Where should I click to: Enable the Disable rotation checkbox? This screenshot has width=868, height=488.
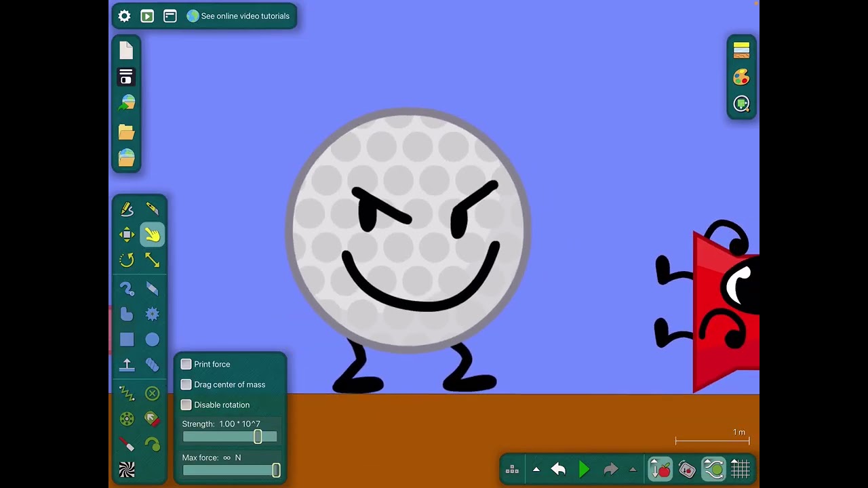click(186, 405)
